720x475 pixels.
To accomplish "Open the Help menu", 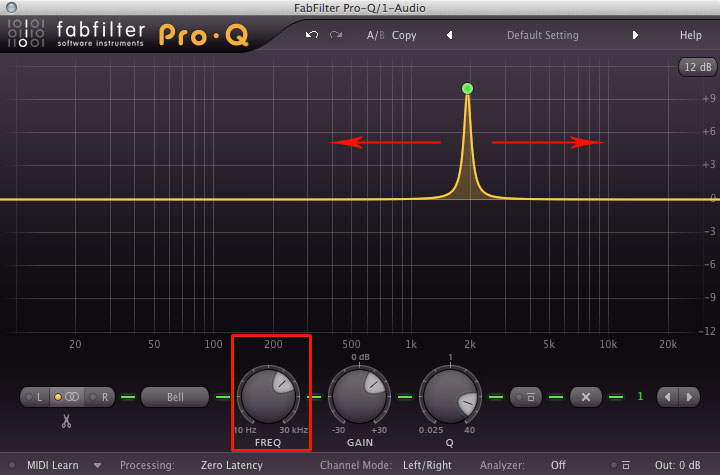I will pyautogui.click(x=690, y=35).
